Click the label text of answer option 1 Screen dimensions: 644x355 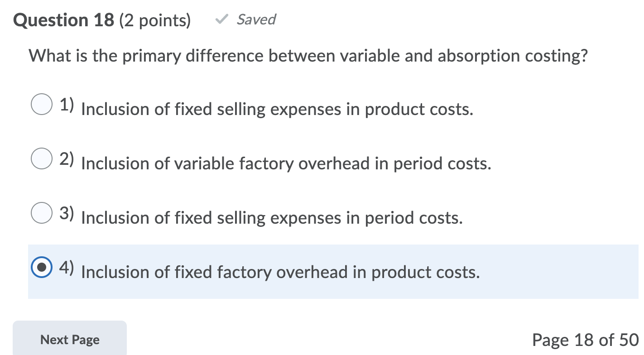click(x=277, y=109)
